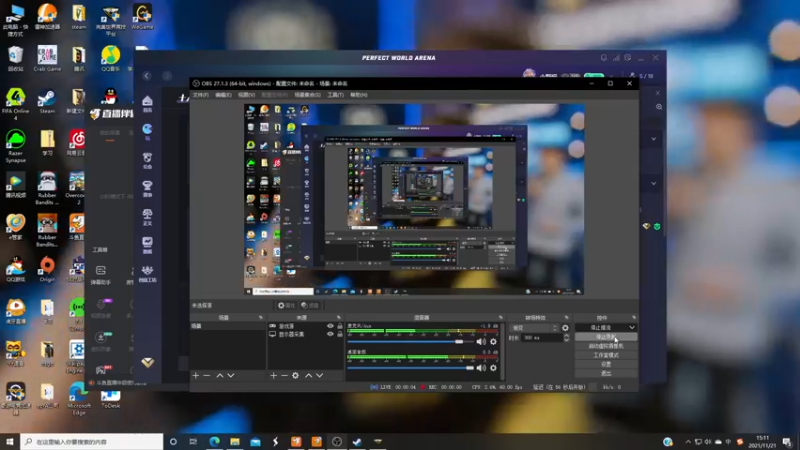Add a new scene with plus icon
The width and height of the screenshot is (800, 450).
pos(196,376)
